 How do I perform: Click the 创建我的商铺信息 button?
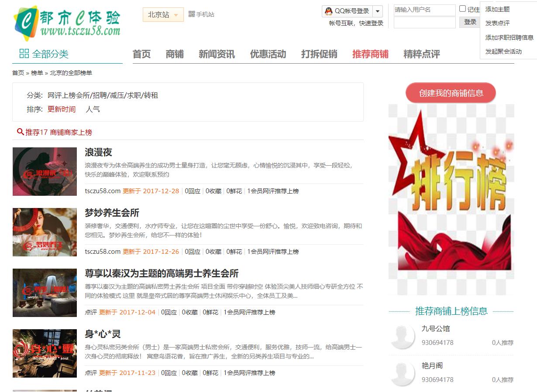tap(451, 93)
